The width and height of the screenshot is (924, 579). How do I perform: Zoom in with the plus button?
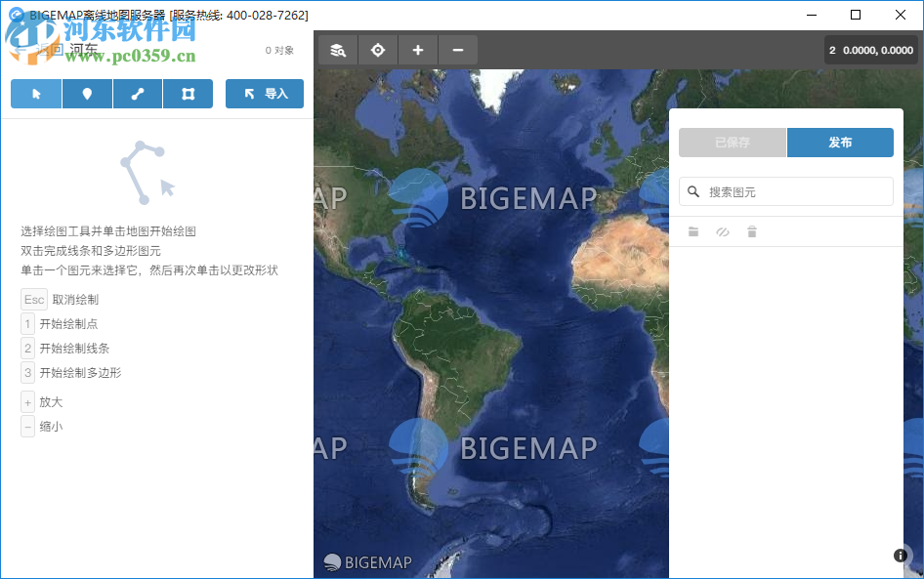pyautogui.click(x=418, y=49)
